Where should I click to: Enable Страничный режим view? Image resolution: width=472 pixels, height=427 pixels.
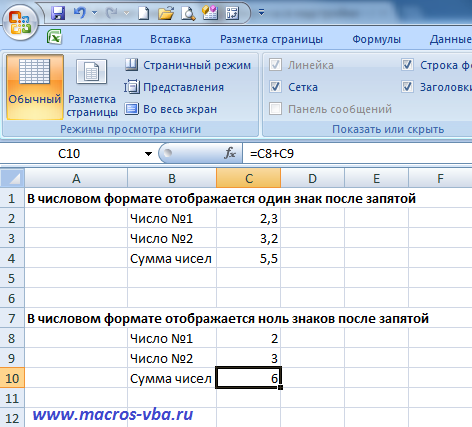188,65
